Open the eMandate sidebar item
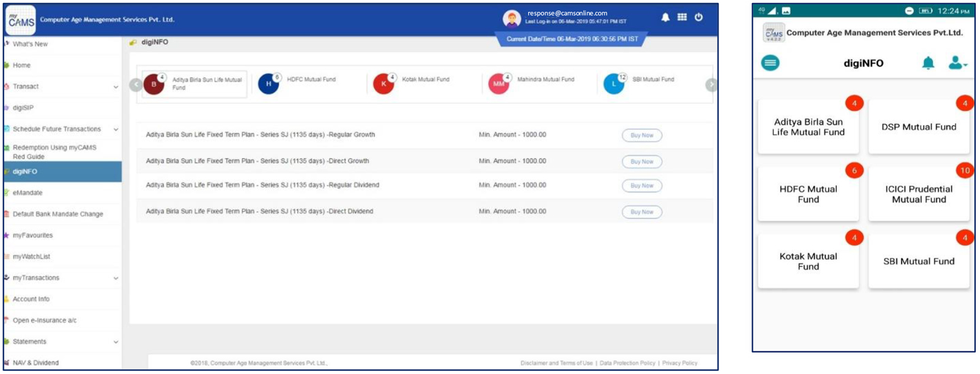 [28, 193]
